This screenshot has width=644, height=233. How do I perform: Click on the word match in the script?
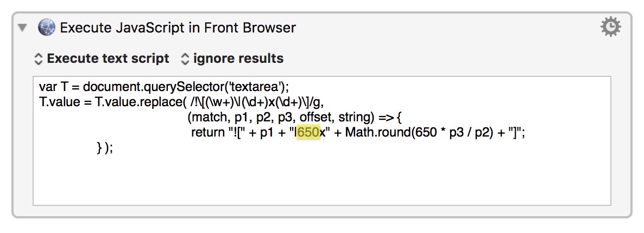[x=205, y=118]
